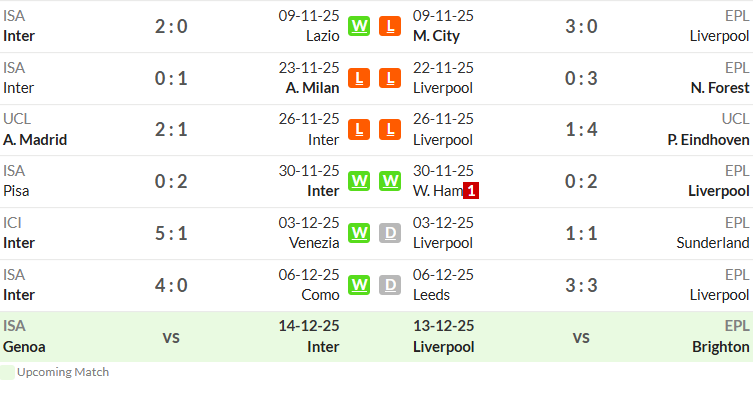Select the Sunderland team name
753x395 pixels.
713,243
